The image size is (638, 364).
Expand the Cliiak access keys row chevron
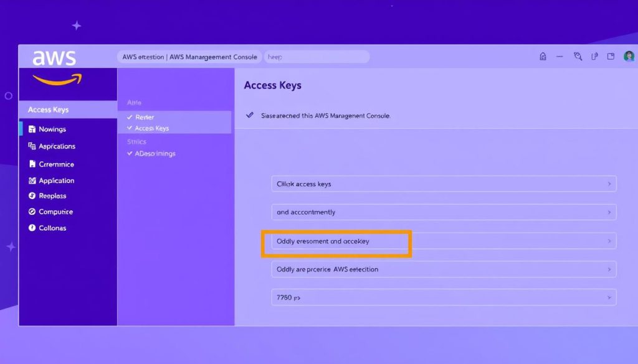coord(609,184)
